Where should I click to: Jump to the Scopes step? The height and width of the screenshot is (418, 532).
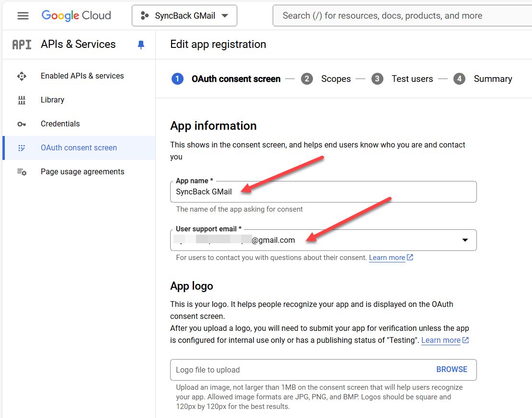coord(336,79)
